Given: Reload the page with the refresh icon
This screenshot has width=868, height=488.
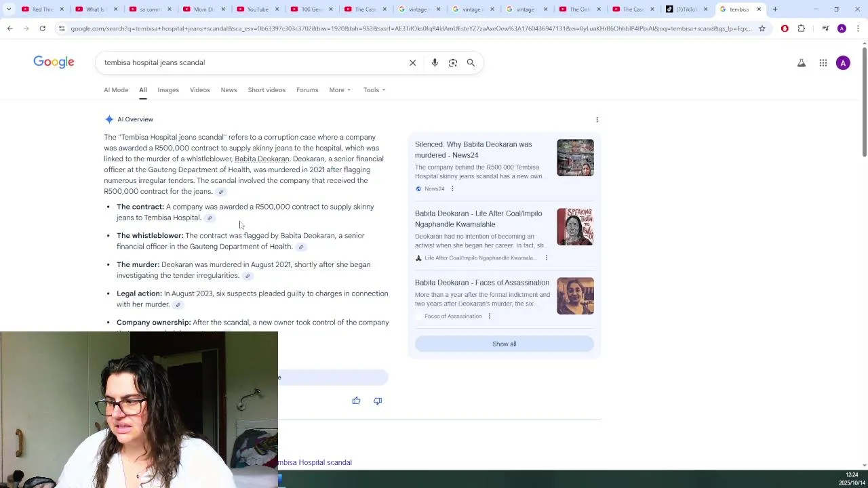Looking at the screenshot, I should [x=42, y=28].
